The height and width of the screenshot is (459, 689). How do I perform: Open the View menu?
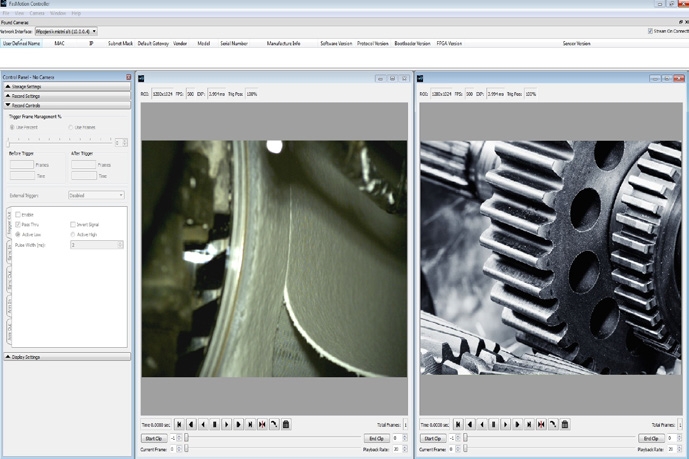coord(19,13)
